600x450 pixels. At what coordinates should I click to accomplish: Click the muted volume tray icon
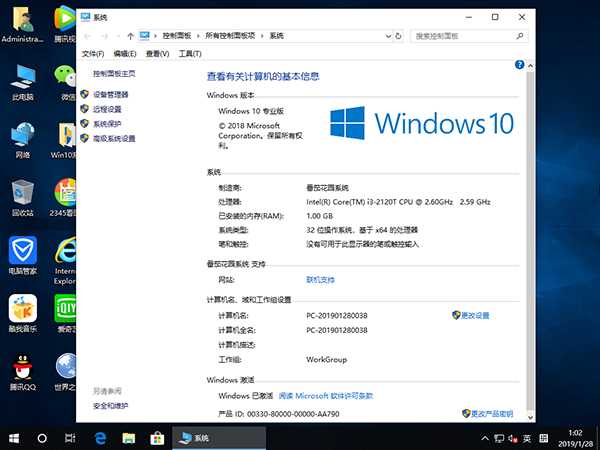click(513, 438)
